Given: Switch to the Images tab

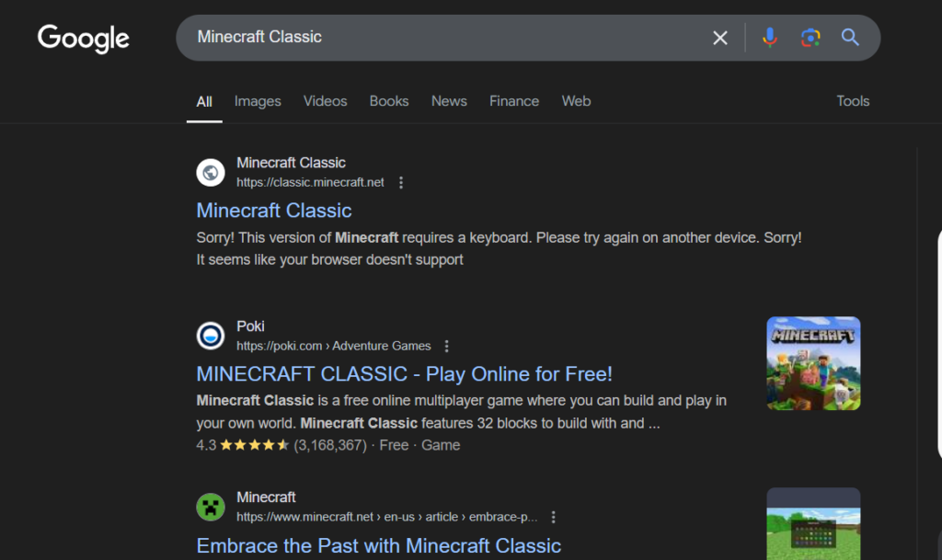Looking at the screenshot, I should click(258, 101).
